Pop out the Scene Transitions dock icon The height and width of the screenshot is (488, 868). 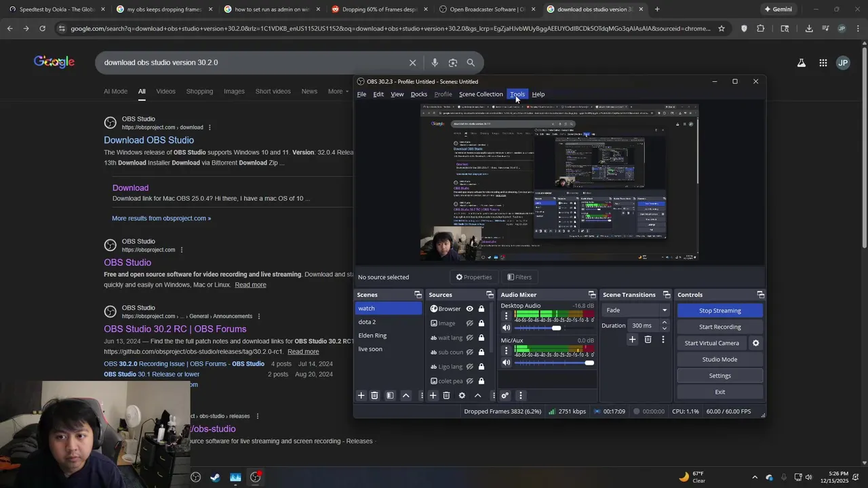667,295
